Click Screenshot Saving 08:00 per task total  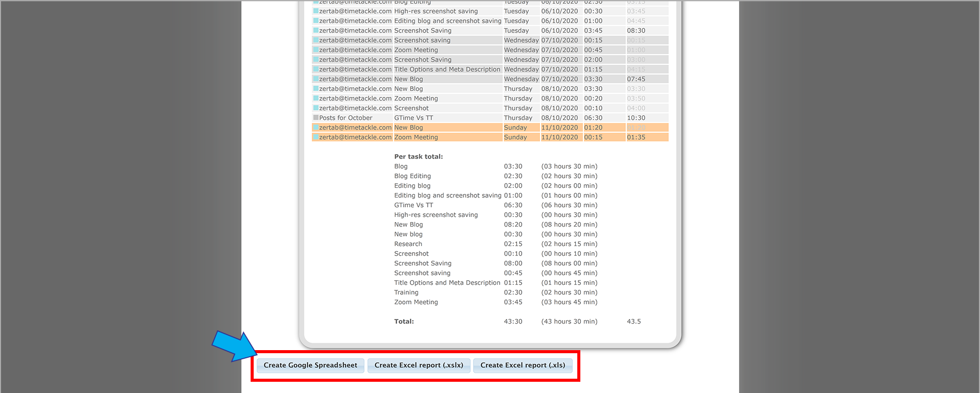513,263
